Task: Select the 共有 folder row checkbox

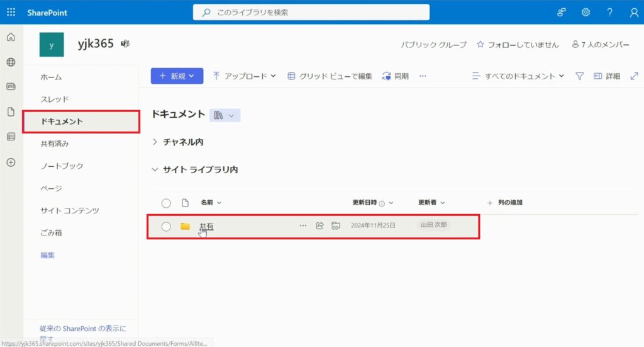Action: pos(166,227)
